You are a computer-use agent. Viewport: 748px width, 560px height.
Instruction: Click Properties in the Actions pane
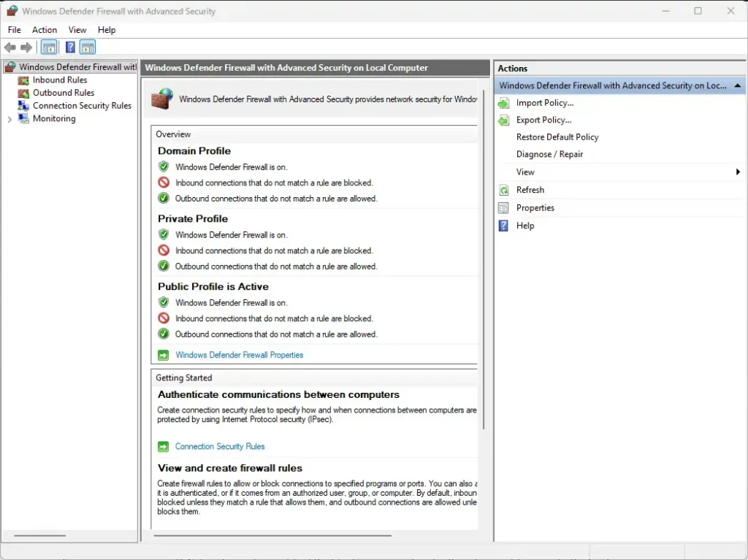point(535,208)
